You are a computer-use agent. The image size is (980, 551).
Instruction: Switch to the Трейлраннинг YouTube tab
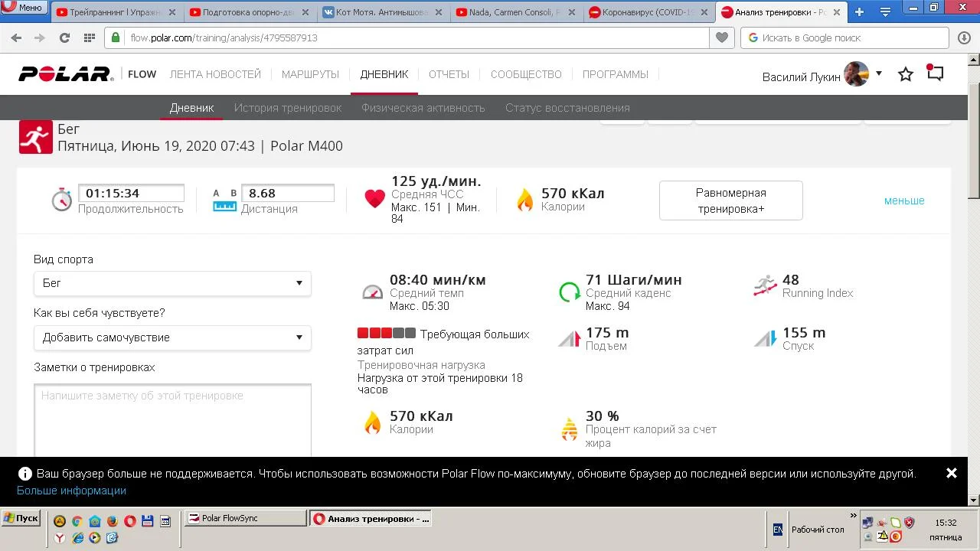116,12
